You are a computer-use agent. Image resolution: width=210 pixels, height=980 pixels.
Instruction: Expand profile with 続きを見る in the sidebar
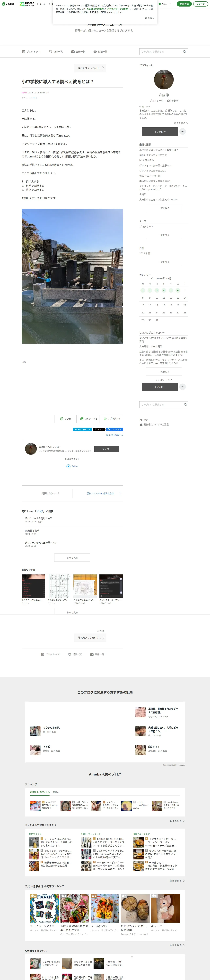tap(181, 123)
